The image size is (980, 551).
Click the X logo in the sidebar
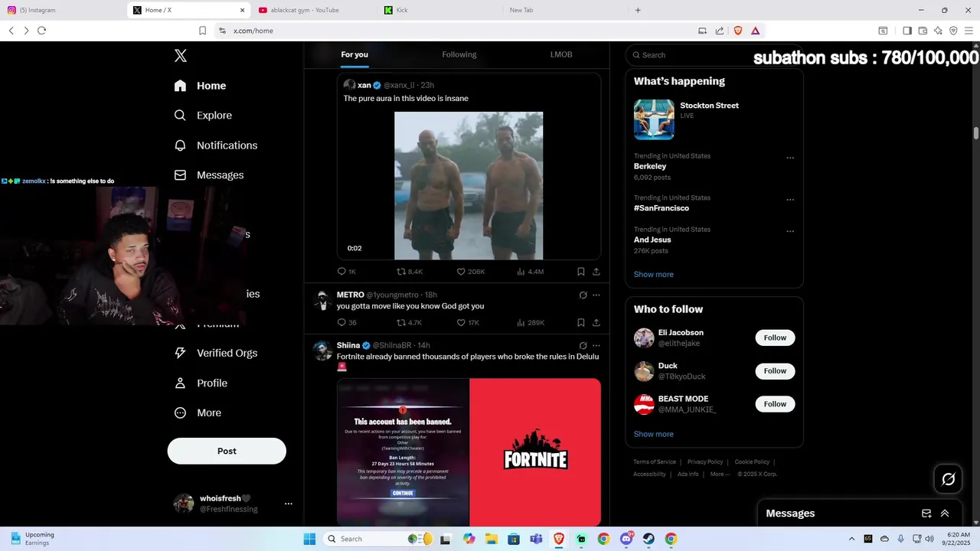181,55
